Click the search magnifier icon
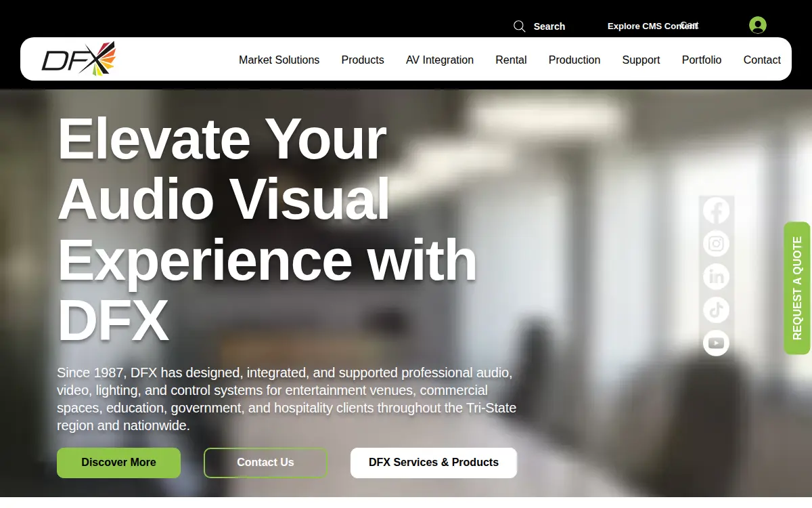Image resolution: width=812 pixels, height=508 pixels. click(x=520, y=26)
